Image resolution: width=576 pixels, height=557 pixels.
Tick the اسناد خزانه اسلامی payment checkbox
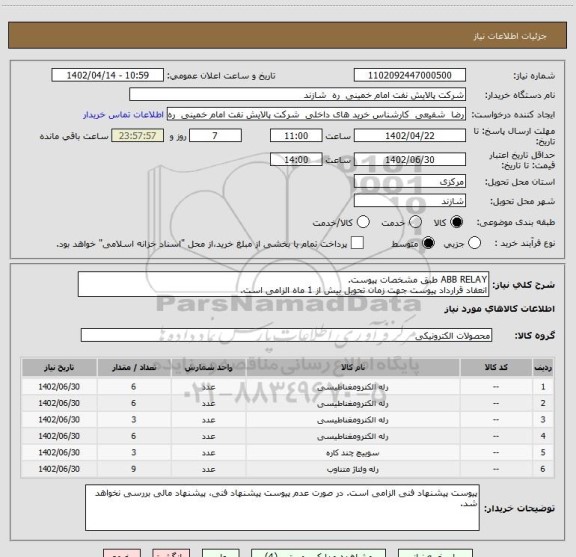point(357,243)
